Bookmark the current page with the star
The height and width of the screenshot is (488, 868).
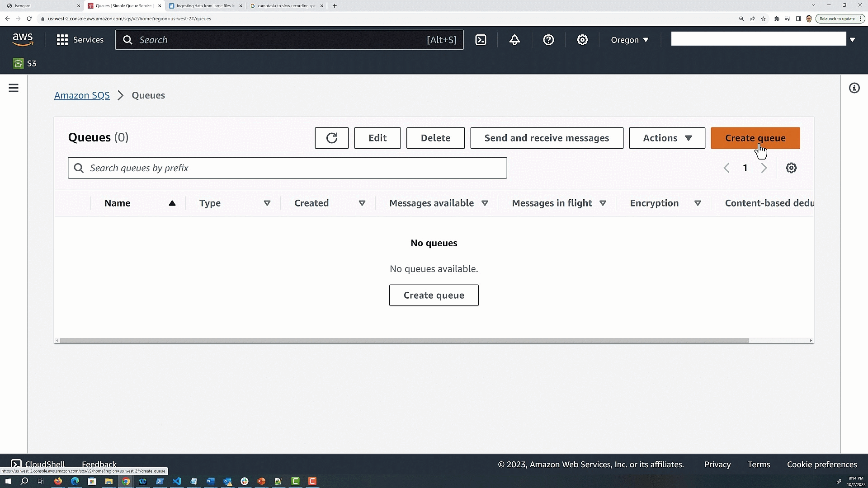point(764,19)
